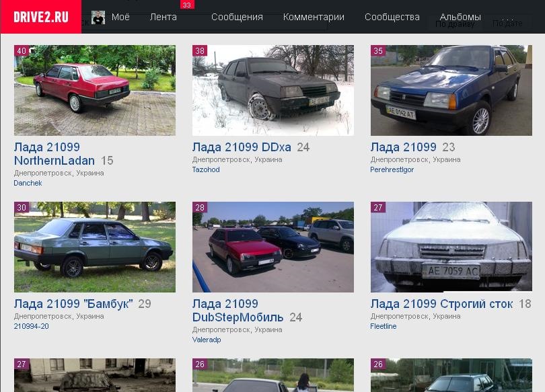The image size is (545, 392).
Task: Open the bottom-row middle car photo badged 26
Action: point(273,375)
